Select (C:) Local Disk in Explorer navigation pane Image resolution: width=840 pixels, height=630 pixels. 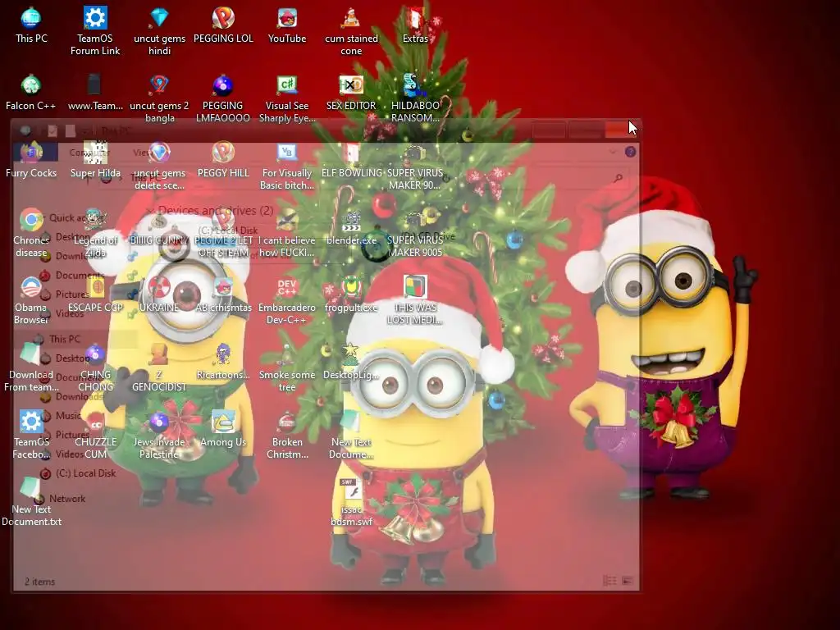85,473
